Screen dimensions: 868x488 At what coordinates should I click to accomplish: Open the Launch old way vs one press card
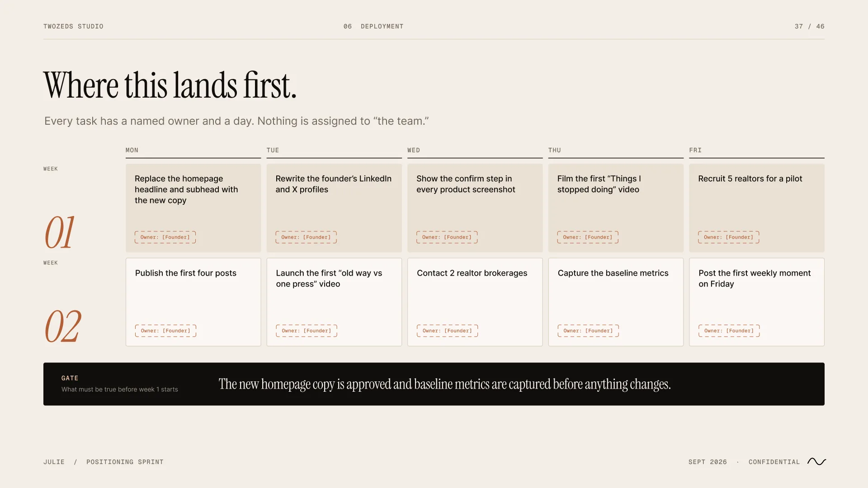click(334, 302)
